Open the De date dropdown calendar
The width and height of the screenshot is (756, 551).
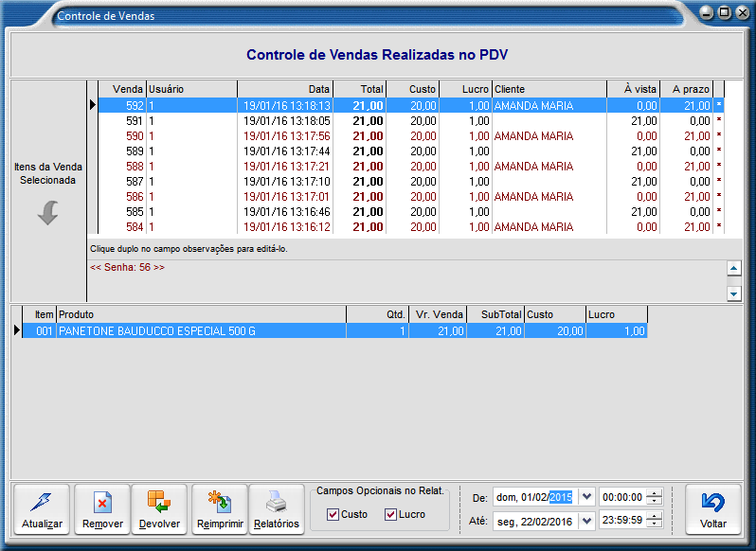[586, 497]
